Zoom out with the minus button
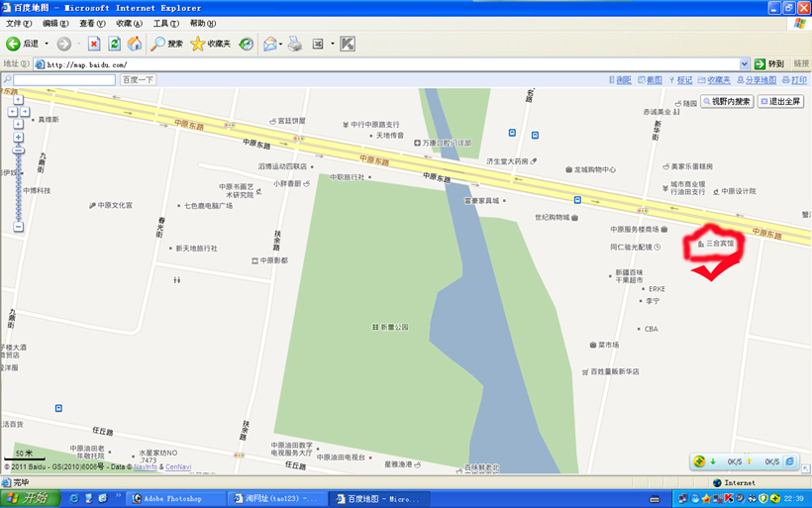The image size is (812, 508). pyautogui.click(x=18, y=227)
